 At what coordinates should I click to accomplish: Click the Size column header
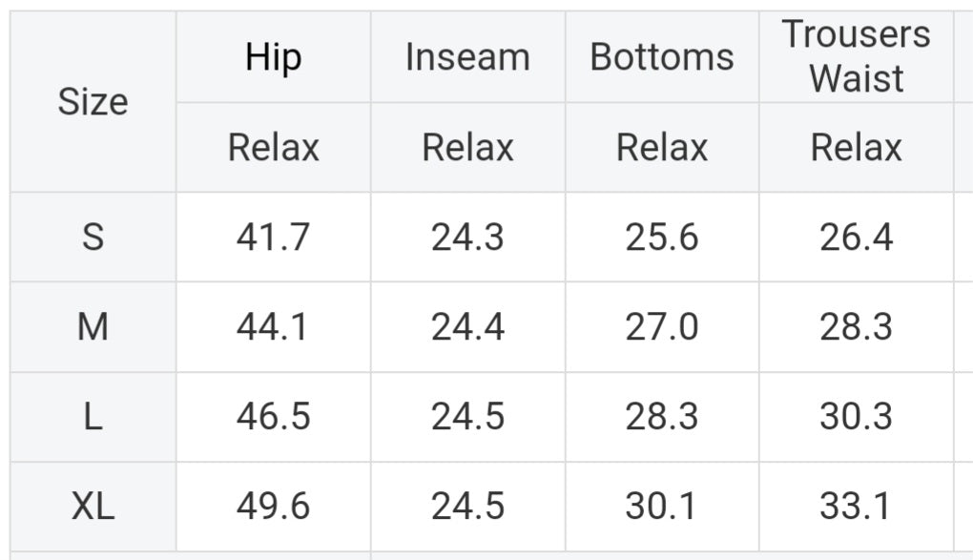pyautogui.click(x=93, y=101)
